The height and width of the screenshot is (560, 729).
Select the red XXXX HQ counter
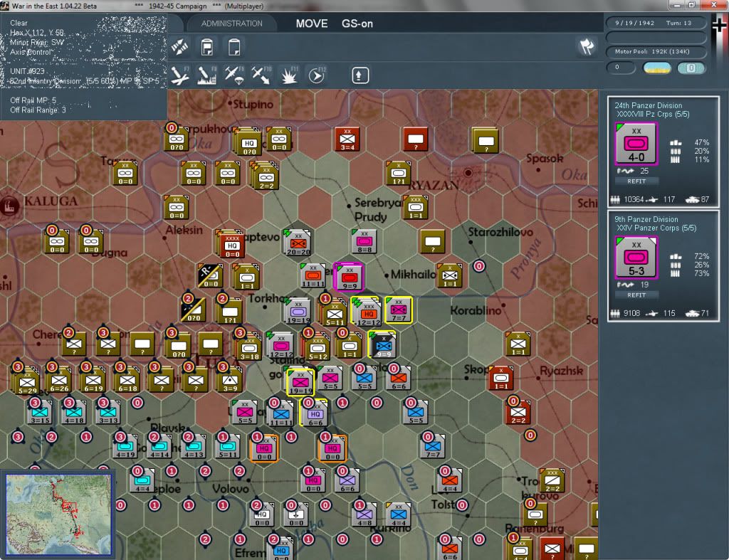232,245
